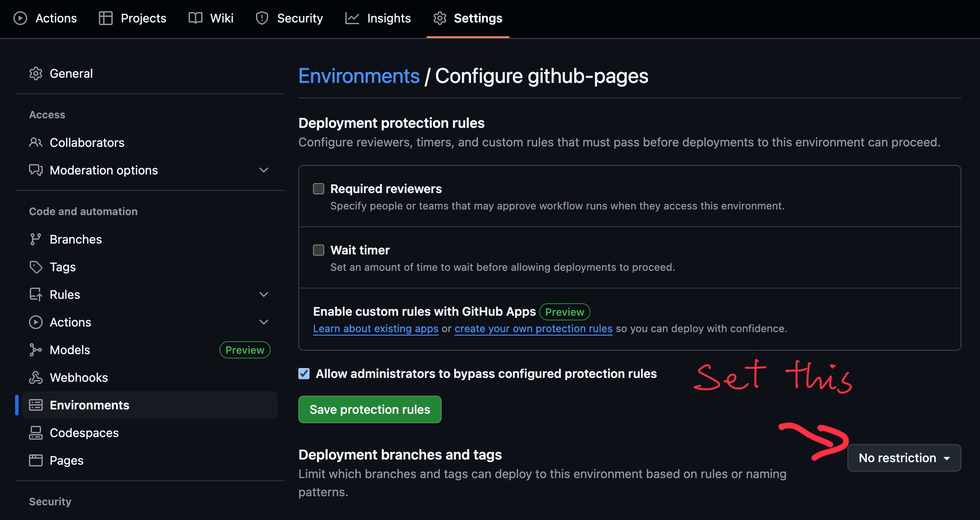Click the General gear icon
The height and width of the screenshot is (520, 980).
(x=35, y=73)
